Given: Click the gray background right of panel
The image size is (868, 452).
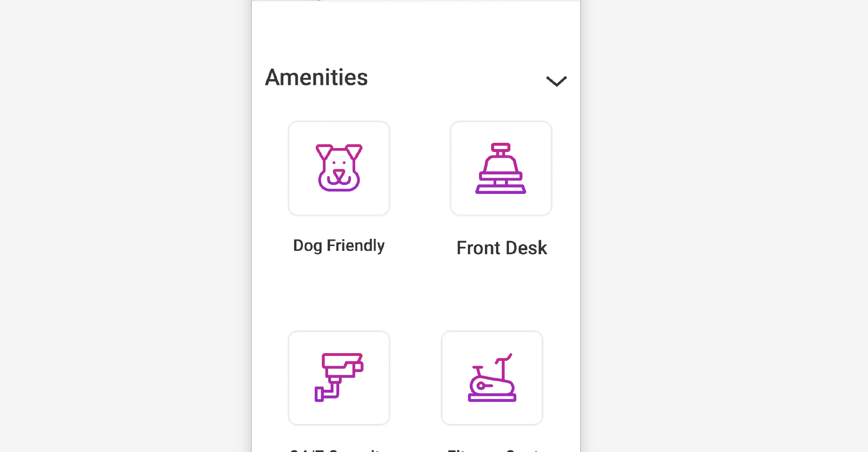Looking at the screenshot, I should coord(723,226).
